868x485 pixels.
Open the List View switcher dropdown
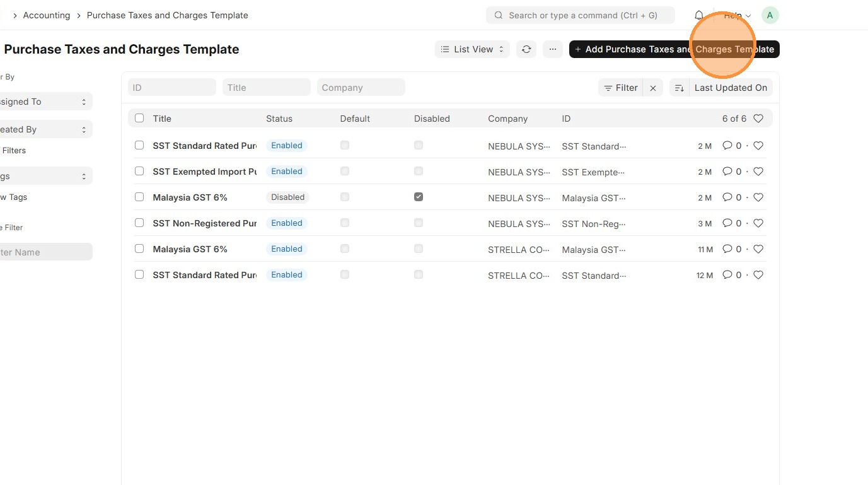coord(472,49)
